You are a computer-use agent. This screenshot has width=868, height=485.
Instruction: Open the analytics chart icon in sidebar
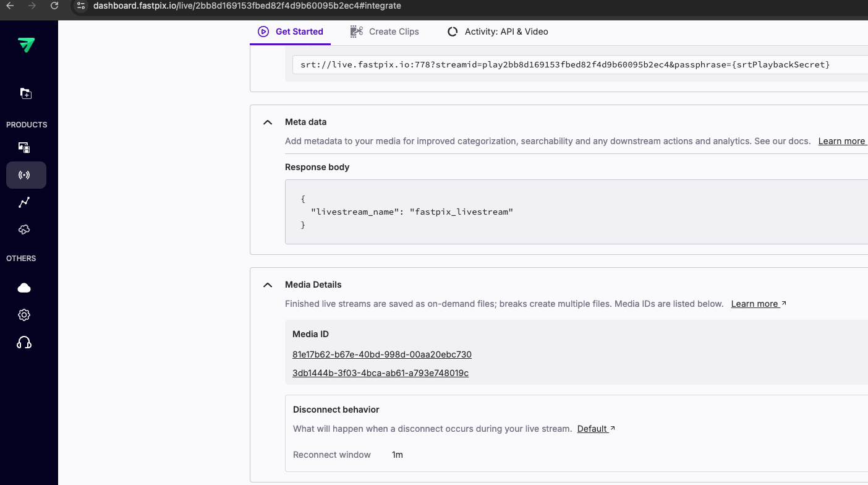click(23, 202)
